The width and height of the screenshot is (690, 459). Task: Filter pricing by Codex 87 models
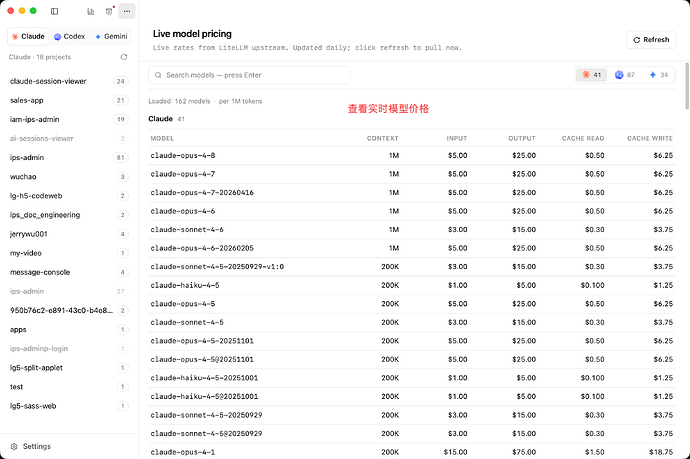[625, 75]
